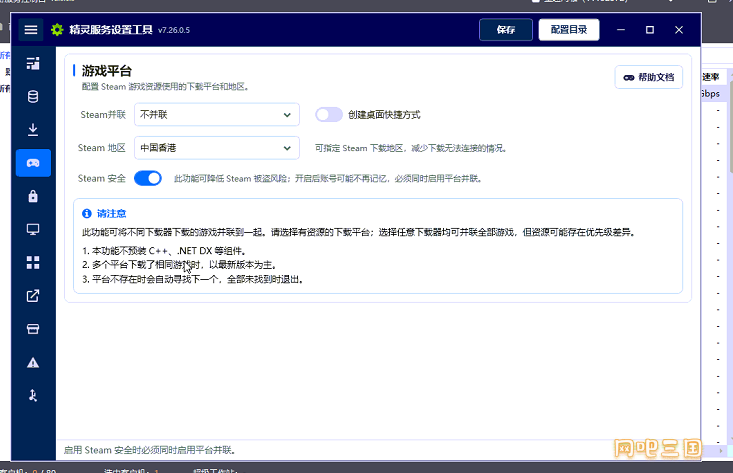Image resolution: width=733 pixels, height=473 pixels.
Task: Click status bar text 启用 Steam 安全时必须同时启用平台并联
Action: [x=150, y=450]
